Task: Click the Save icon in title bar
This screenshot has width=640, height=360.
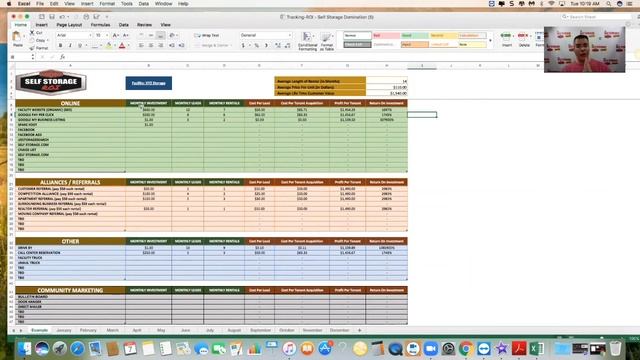Action: (52, 17)
